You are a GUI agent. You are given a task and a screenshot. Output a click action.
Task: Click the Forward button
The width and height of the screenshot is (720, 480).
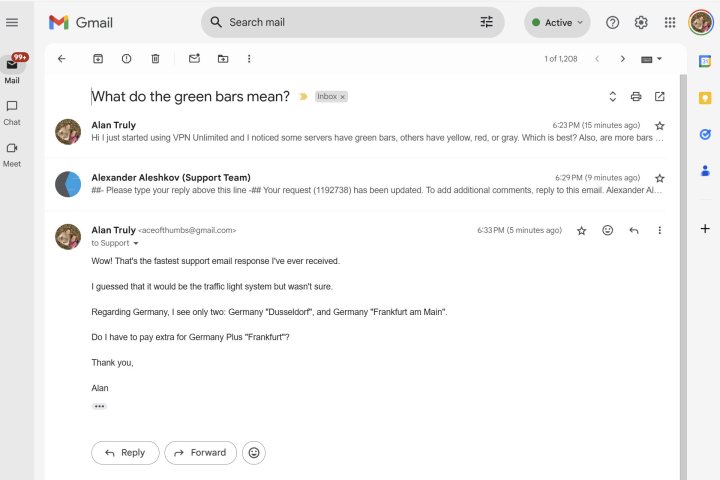tap(200, 453)
